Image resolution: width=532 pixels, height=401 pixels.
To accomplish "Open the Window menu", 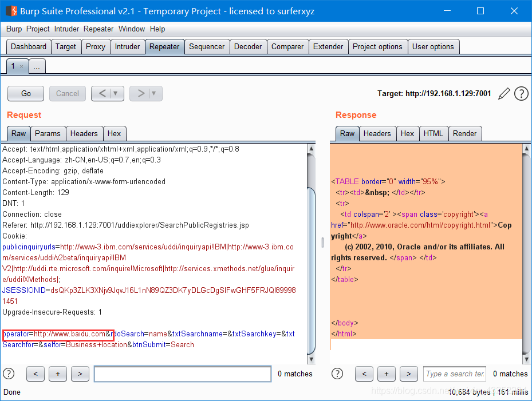I will tap(132, 29).
